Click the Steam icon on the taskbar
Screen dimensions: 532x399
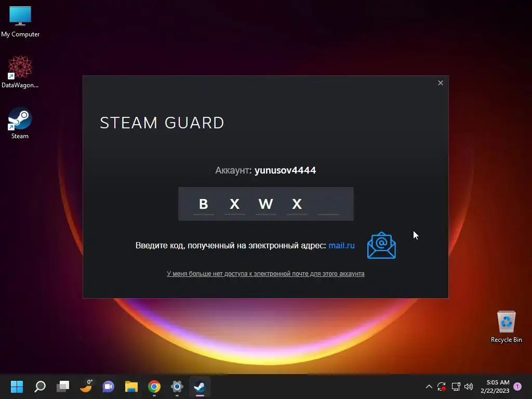click(200, 387)
